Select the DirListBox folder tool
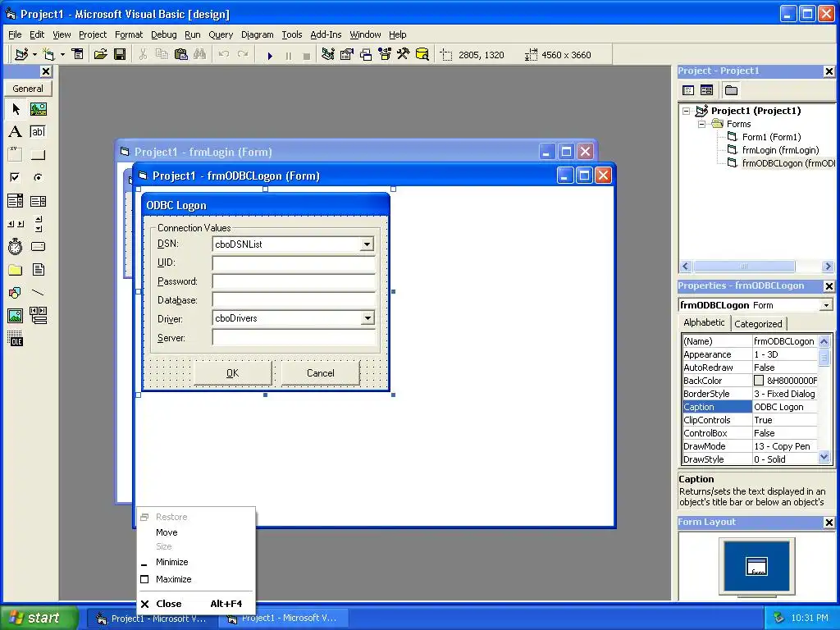Screen dimensions: 840x630 16,269
